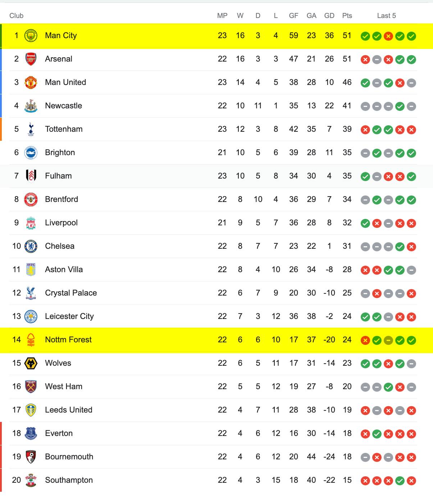Click the Chelsea club crest

click(x=31, y=246)
